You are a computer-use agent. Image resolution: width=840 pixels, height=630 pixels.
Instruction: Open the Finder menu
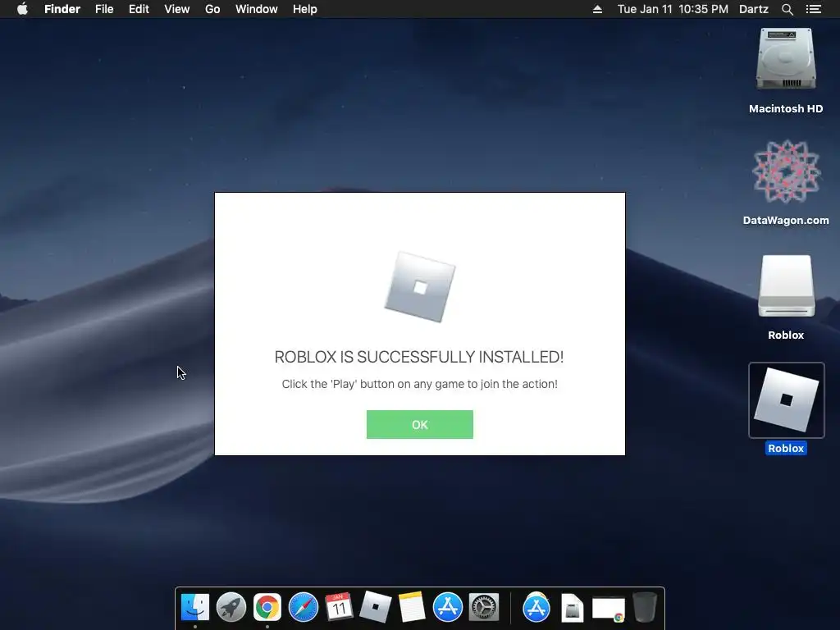(x=62, y=9)
